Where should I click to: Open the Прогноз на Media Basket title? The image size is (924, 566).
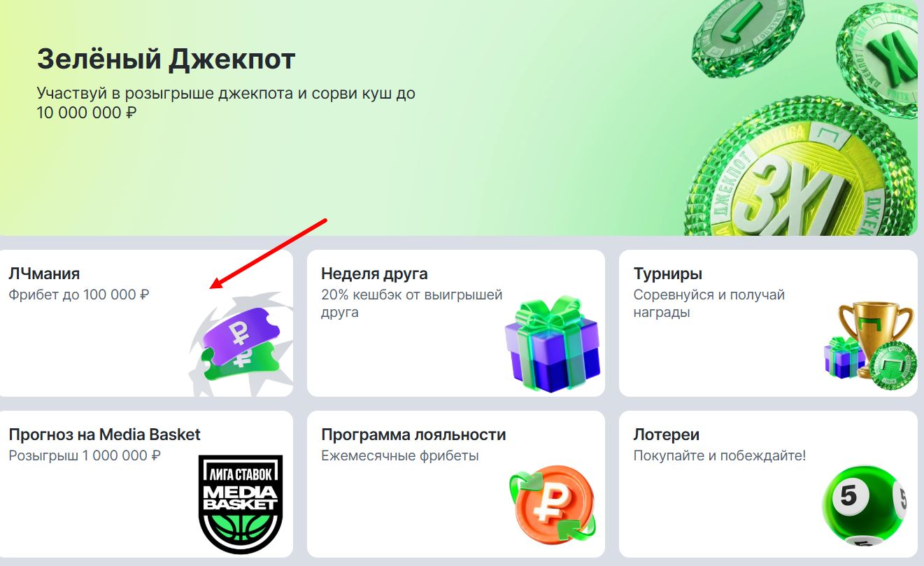105,434
